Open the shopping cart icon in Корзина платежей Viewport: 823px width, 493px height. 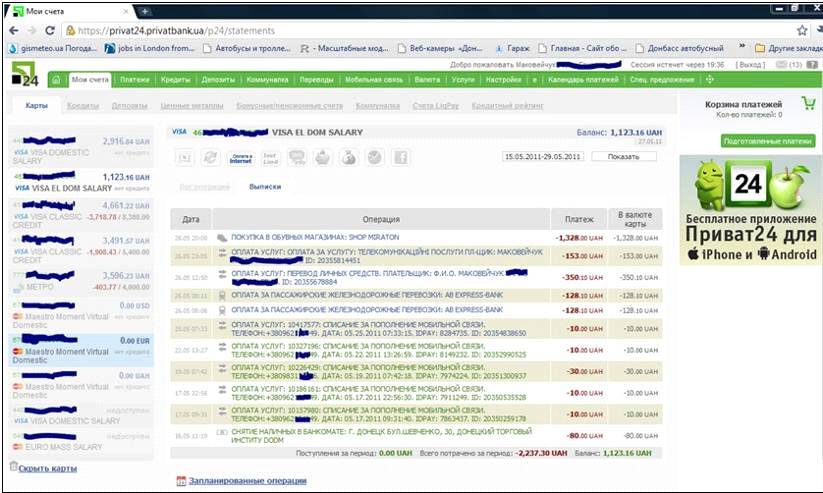(x=806, y=103)
